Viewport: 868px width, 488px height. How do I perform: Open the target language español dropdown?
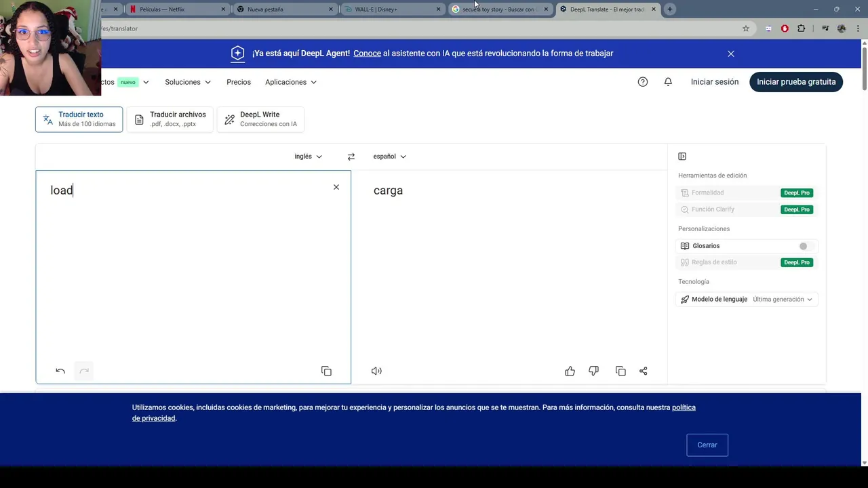point(389,157)
